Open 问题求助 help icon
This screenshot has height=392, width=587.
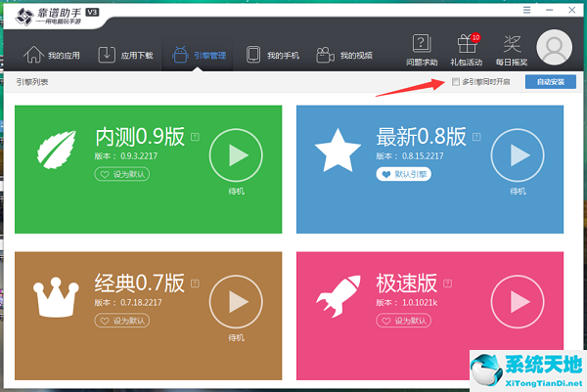click(422, 50)
